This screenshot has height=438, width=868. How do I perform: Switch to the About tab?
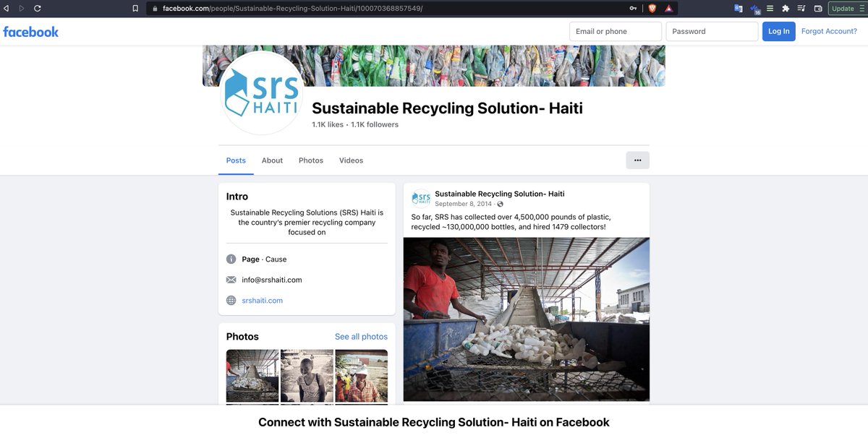tap(272, 160)
